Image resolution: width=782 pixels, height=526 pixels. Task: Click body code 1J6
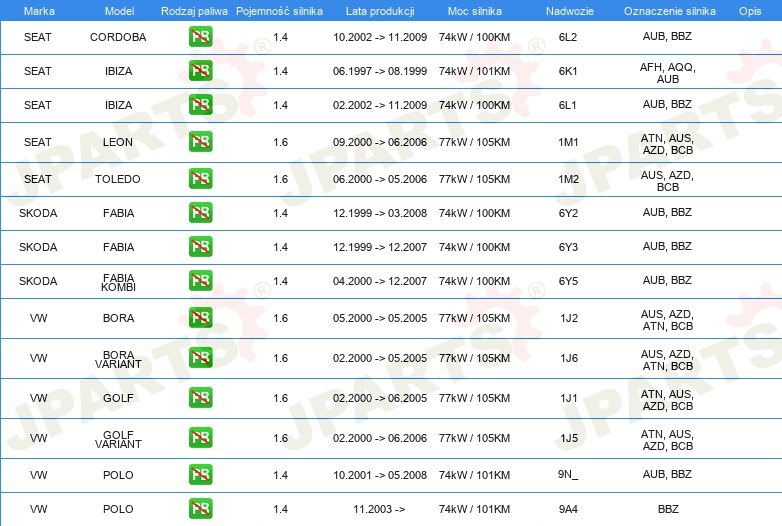tap(569, 358)
